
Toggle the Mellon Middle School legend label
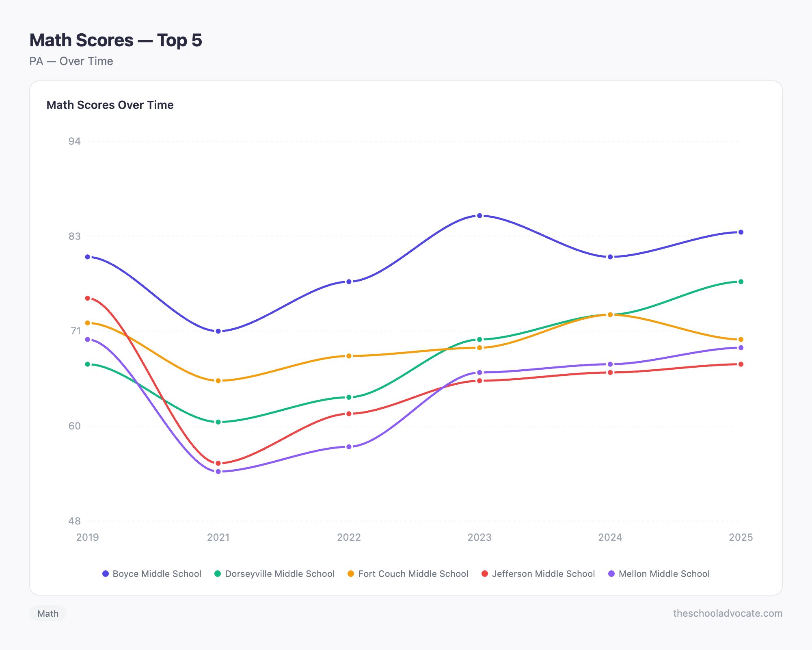(664, 574)
